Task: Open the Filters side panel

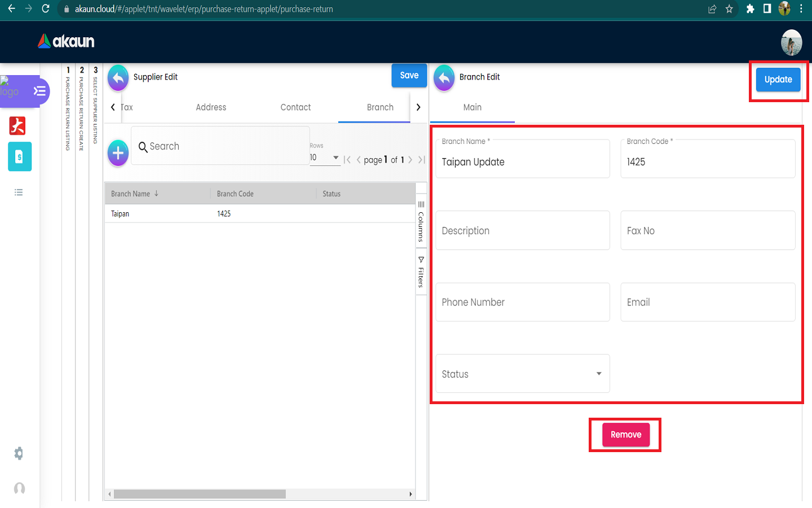Action: coord(421,272)
